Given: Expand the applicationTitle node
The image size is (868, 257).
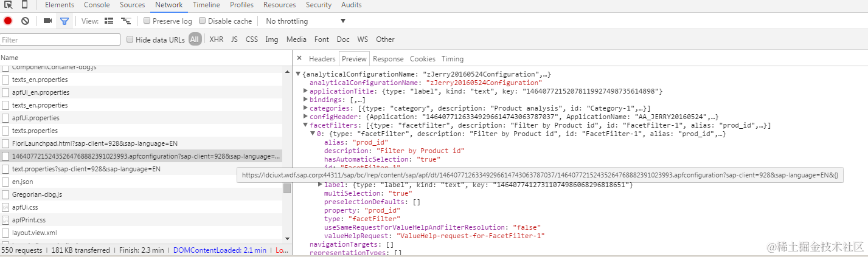Looking at the screenshot, I should (x=305, y=91).
